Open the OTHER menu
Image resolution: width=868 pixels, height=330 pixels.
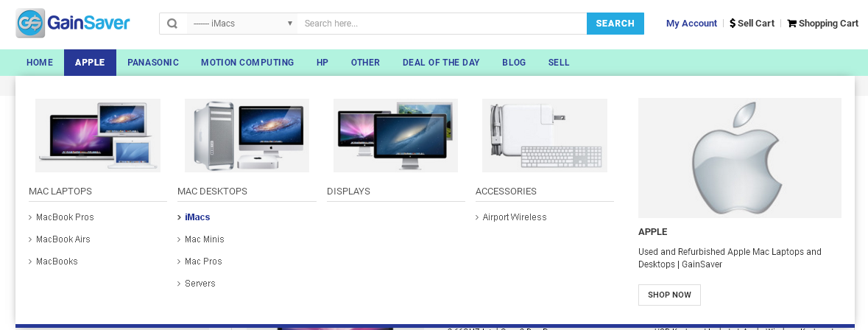[365, 63]
